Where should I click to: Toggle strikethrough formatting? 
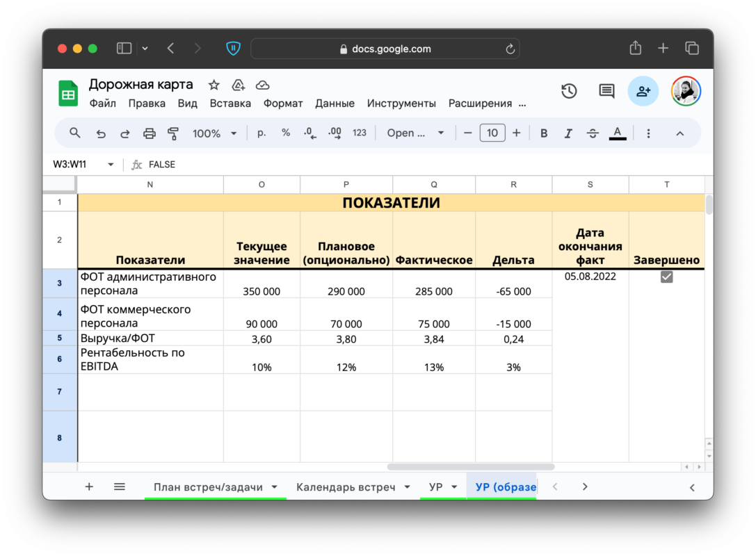592,132
